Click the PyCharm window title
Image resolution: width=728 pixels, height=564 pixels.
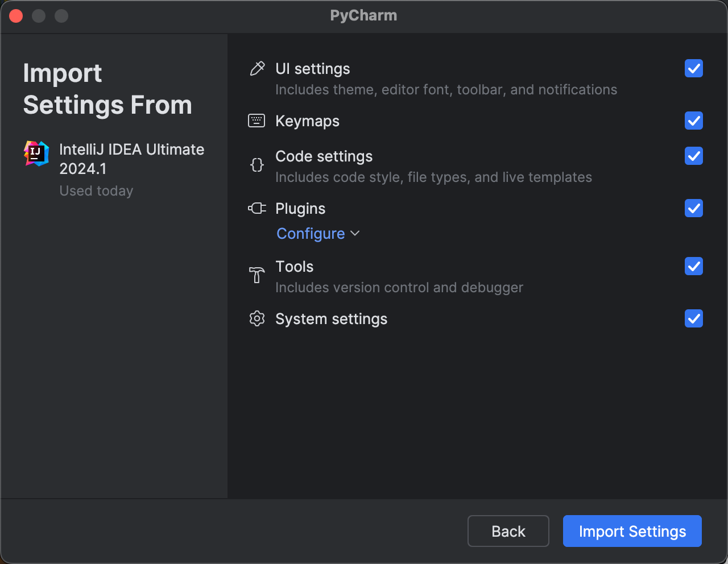coord(363,15)
